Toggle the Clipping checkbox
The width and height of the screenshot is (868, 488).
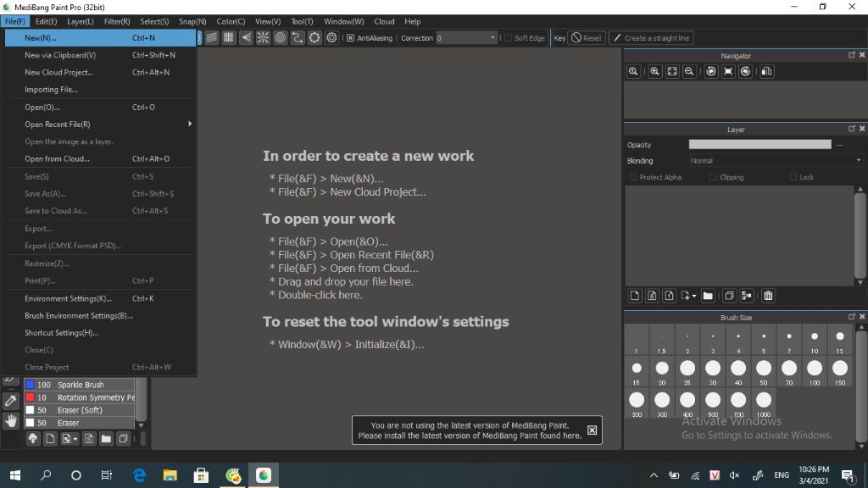713,177
